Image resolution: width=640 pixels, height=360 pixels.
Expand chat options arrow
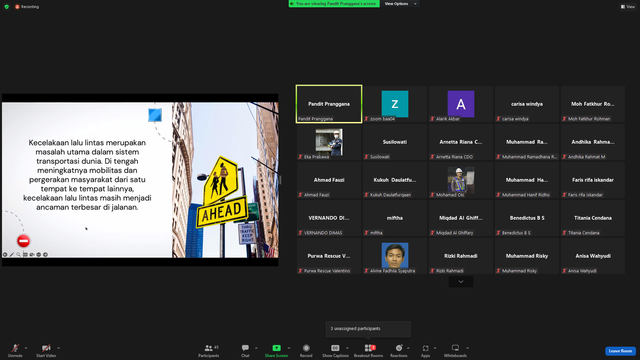pos(256,348)
